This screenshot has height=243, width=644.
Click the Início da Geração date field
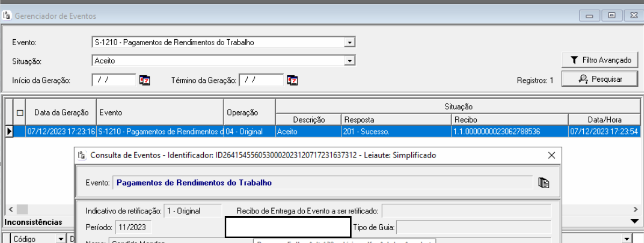[x=113, y=80]
